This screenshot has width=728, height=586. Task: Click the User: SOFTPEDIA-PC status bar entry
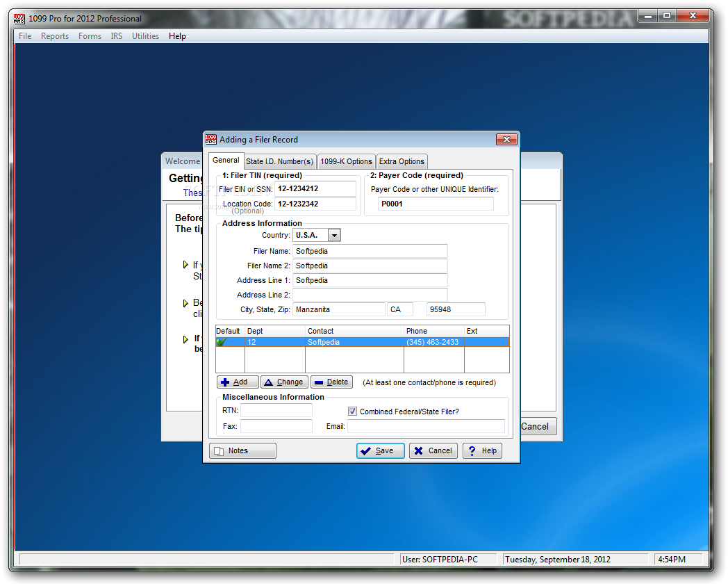click(x=447, y=559)
